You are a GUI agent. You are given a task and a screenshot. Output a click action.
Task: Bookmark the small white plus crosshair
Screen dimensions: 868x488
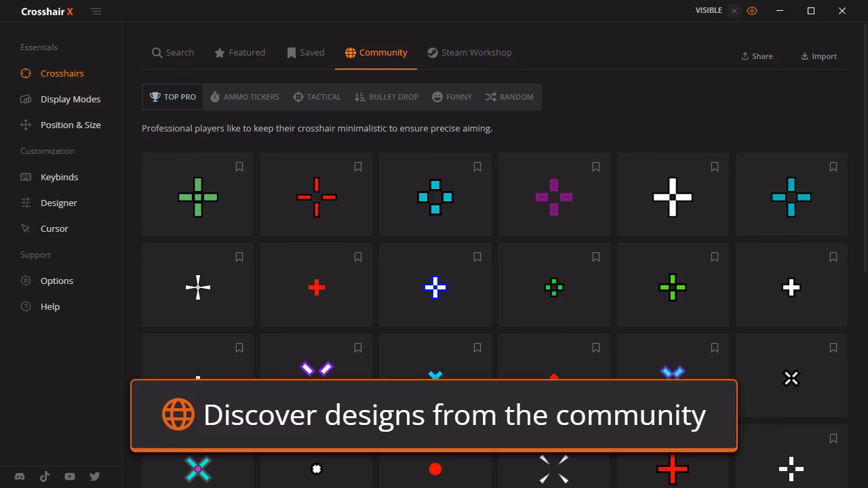click(x=833, y=257)
